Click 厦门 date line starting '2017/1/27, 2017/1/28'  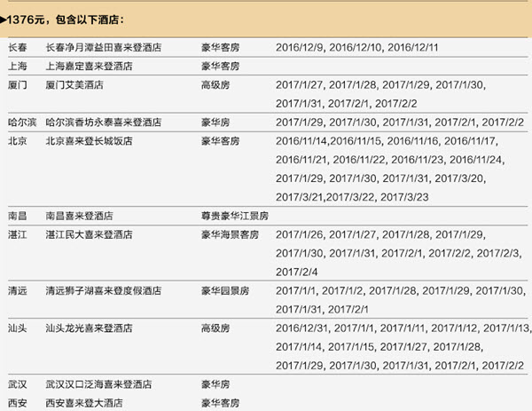[x=380, y=84]
